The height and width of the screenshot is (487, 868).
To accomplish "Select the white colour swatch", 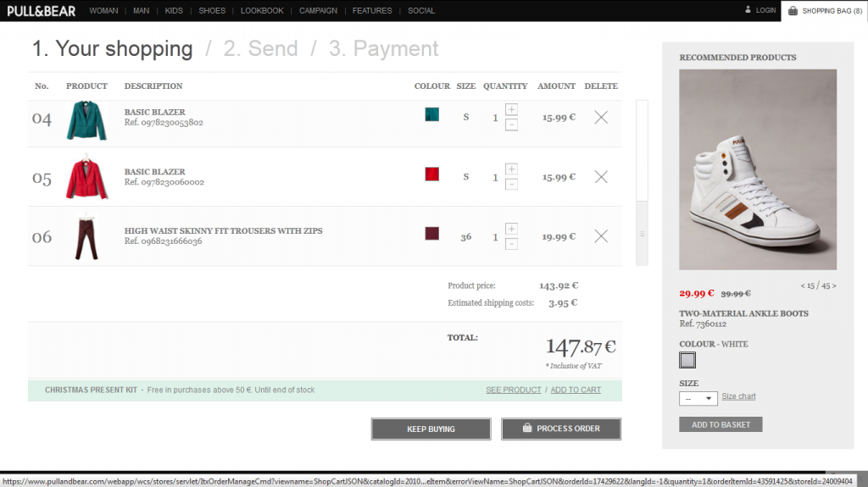I will 687,361.
